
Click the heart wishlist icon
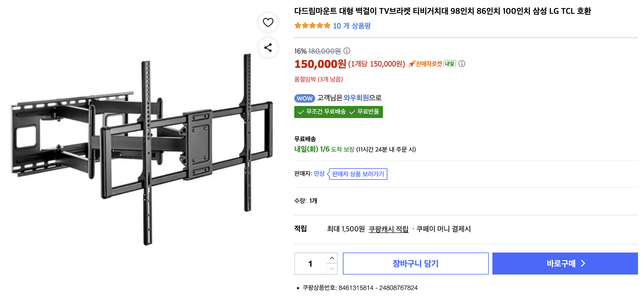click(x=268, y=23)
